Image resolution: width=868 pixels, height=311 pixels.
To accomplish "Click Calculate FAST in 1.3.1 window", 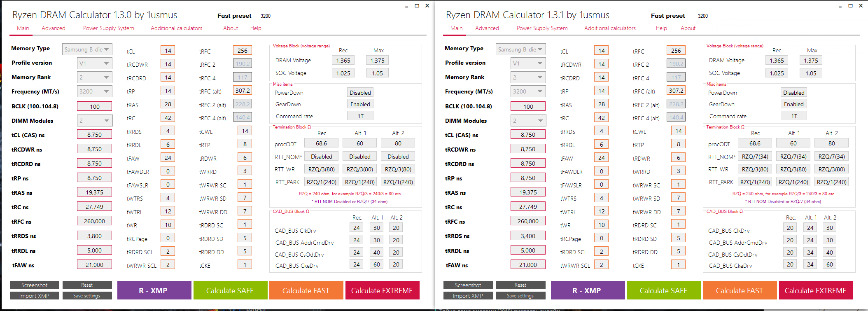I will 740,290.
